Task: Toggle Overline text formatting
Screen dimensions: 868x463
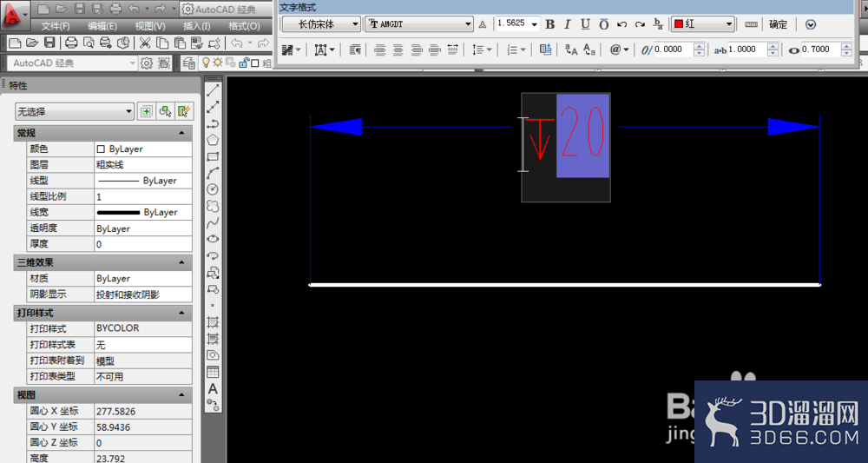Action: [604, 24]
